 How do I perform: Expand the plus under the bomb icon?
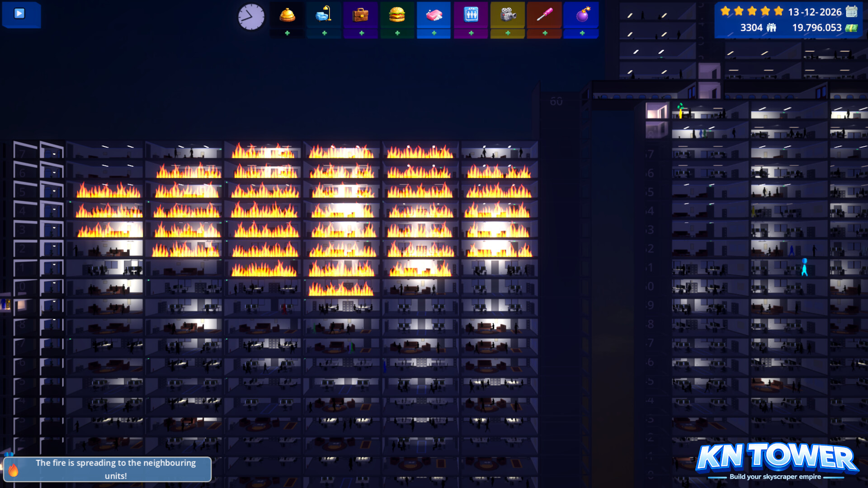coord(582,33)
